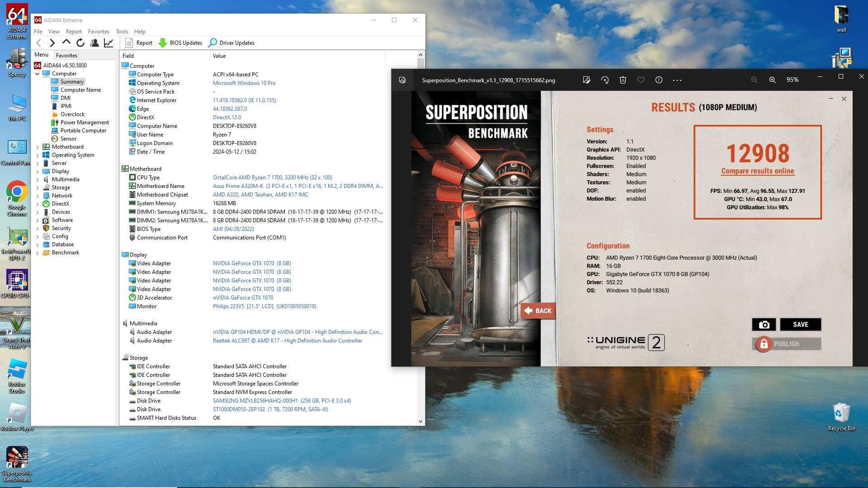
Task: Rotate the image in Photos viewer
Action: 605,80
